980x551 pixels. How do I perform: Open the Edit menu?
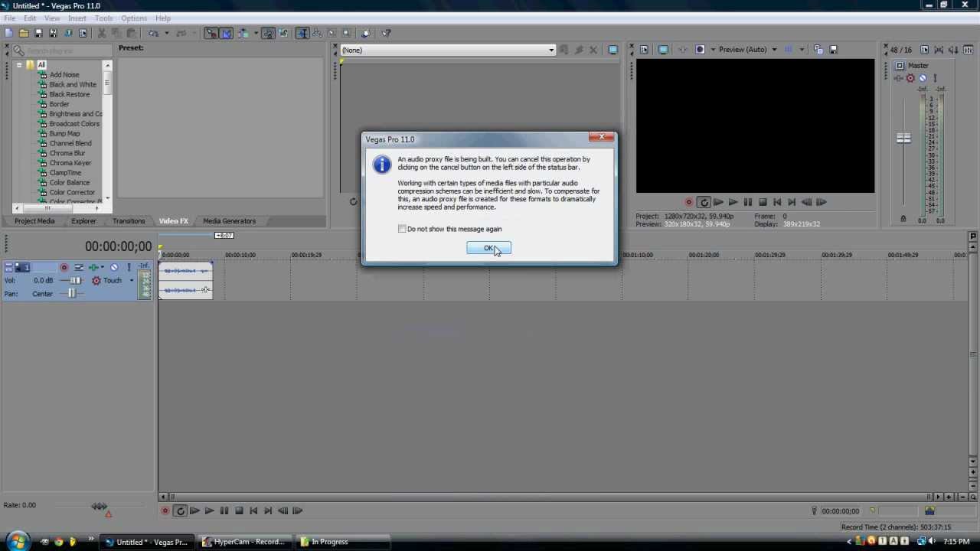[30, 18]
